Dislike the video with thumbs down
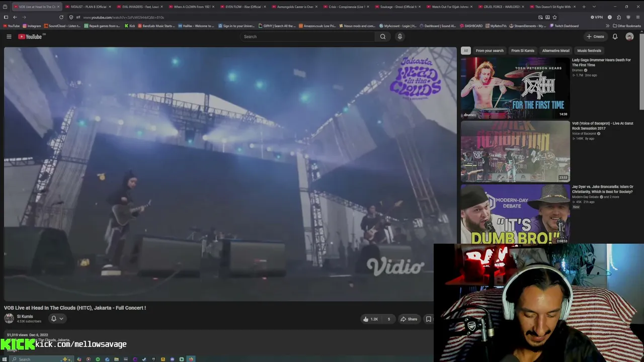Image resolution: width=644 pixels, height=362 pixels. 388,319
